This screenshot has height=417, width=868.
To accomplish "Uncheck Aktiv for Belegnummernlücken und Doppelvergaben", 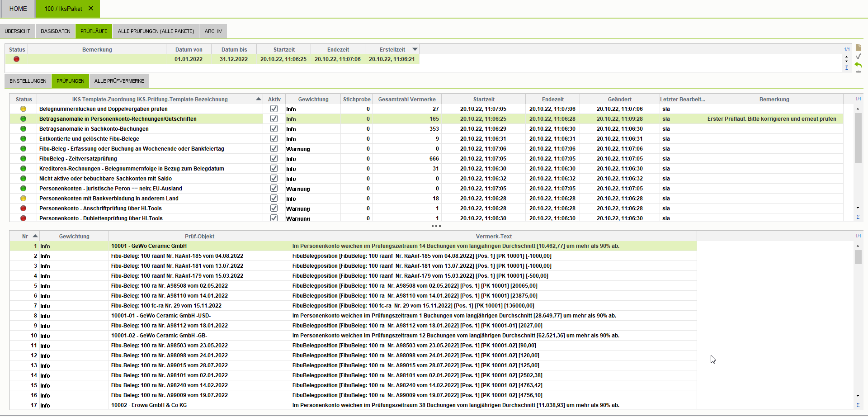I will click(274, 109).
